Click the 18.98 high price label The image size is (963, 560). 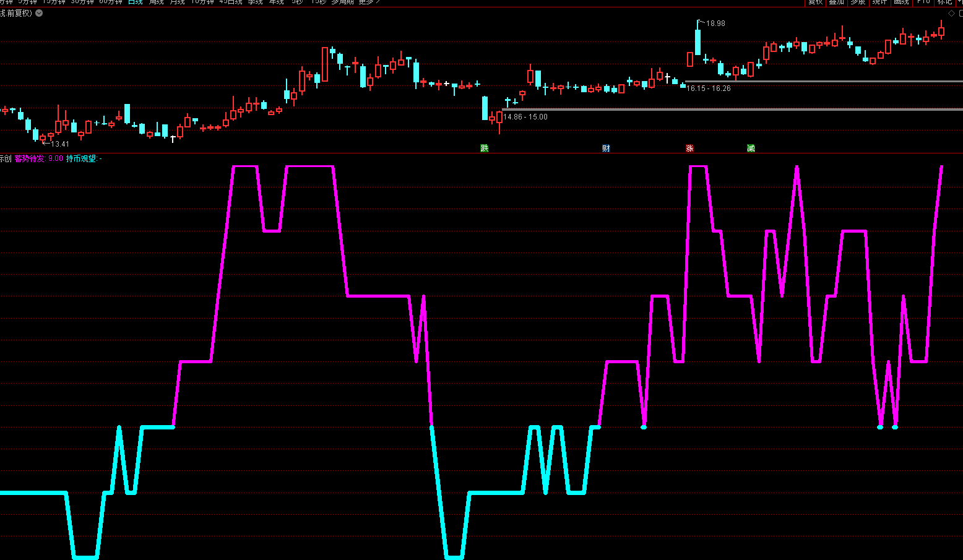click(x=715, y=24)
